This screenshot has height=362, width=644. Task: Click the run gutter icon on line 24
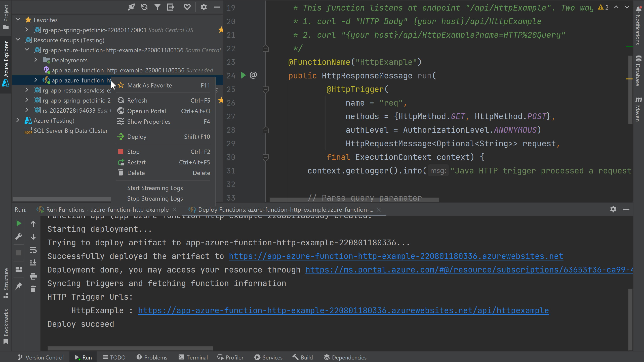tap(243, 75)
